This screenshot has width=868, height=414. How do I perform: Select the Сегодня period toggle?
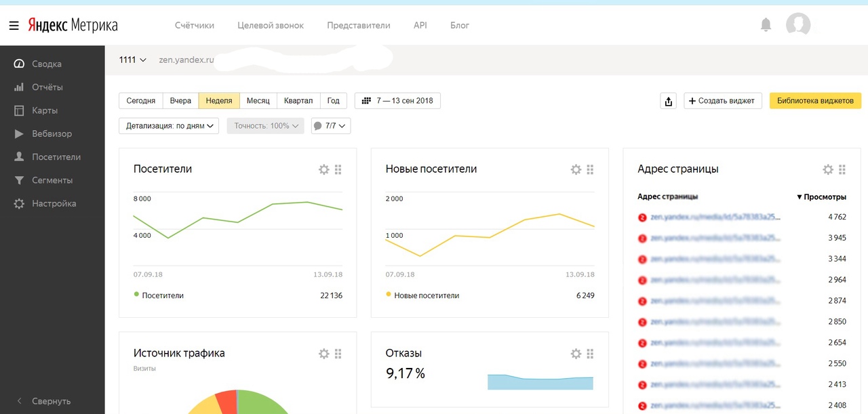tap(141, 101)
